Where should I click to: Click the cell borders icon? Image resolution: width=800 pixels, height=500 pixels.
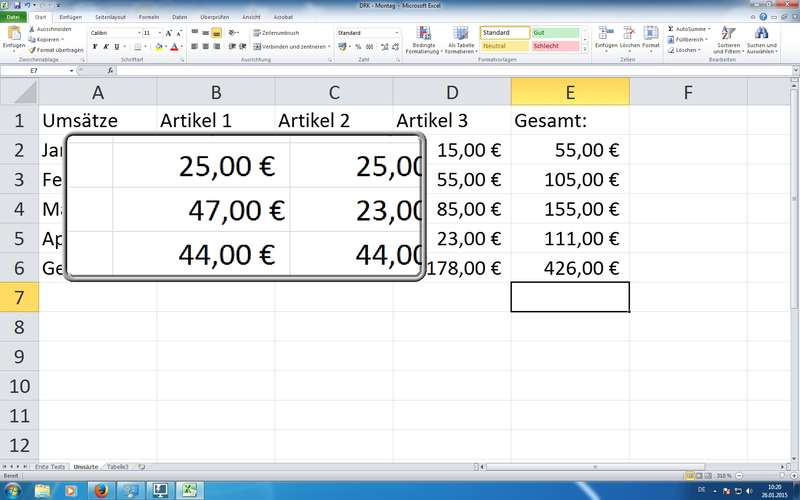(x=137, y=46)
